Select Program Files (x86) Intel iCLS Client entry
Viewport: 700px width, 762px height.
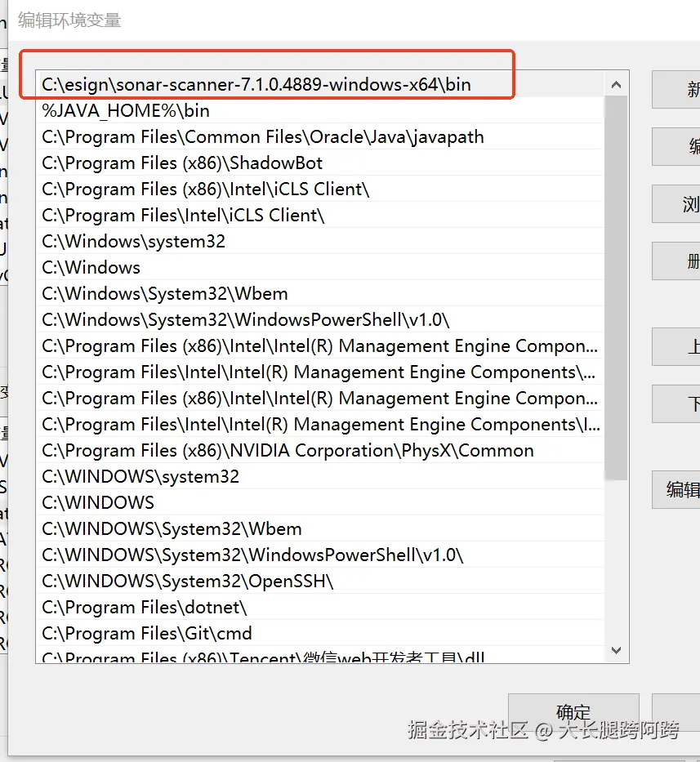320,189
